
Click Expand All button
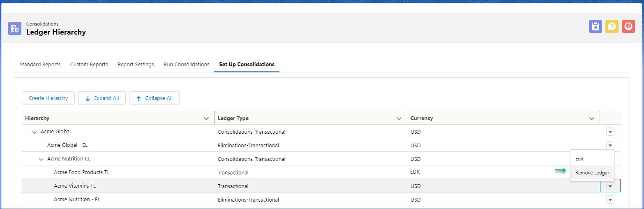click(x=102, y=98)
